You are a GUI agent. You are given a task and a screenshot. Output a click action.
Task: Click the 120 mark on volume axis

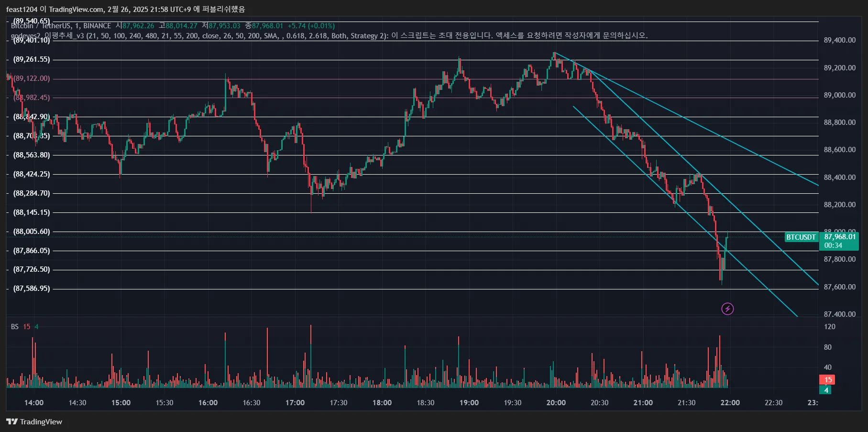830,327
